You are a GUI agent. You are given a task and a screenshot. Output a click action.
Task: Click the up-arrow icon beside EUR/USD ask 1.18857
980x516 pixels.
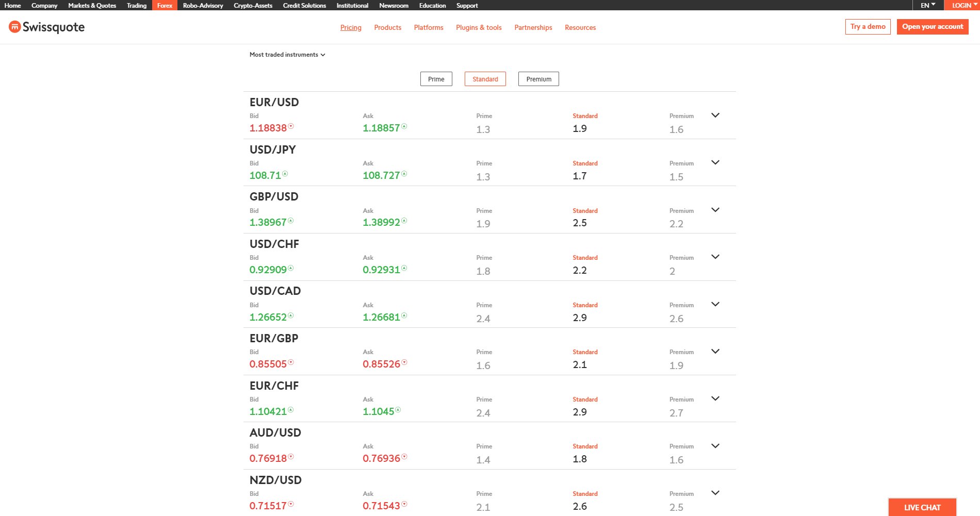coord(404,126)
